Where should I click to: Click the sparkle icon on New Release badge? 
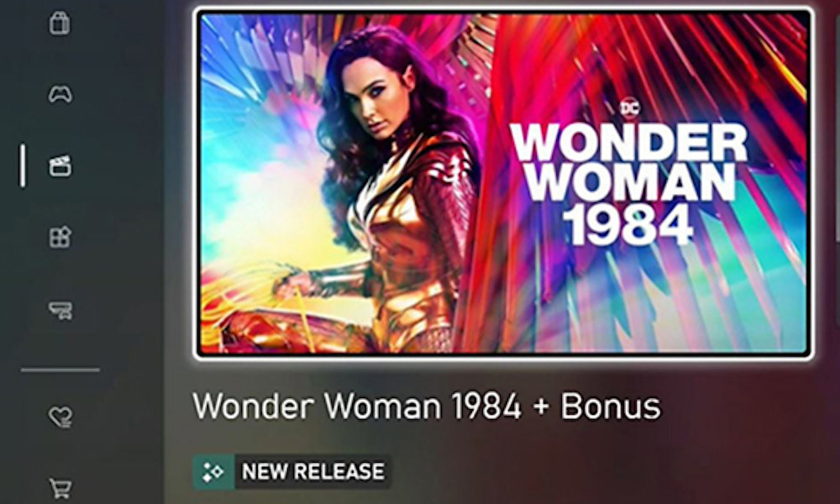click(x=213, y=472)
